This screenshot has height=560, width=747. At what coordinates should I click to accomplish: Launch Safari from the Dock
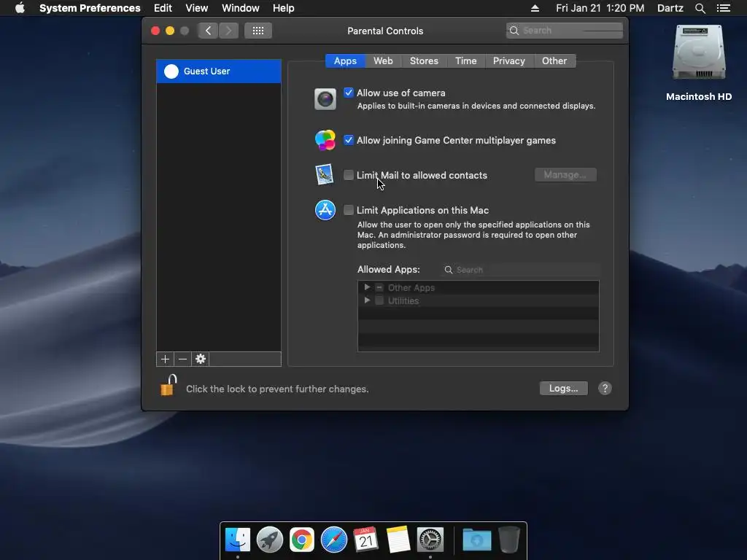pos(334,540)
